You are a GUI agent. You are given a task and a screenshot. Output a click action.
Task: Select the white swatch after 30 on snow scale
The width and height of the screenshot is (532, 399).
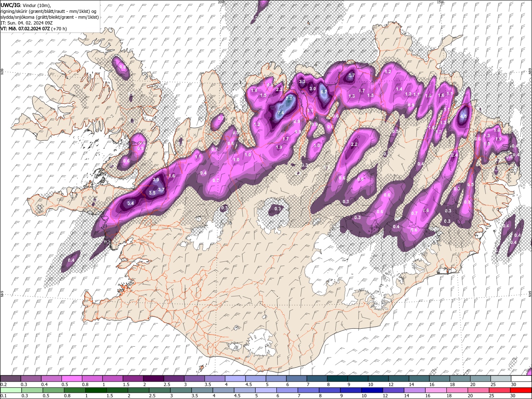tap(522, 379)
